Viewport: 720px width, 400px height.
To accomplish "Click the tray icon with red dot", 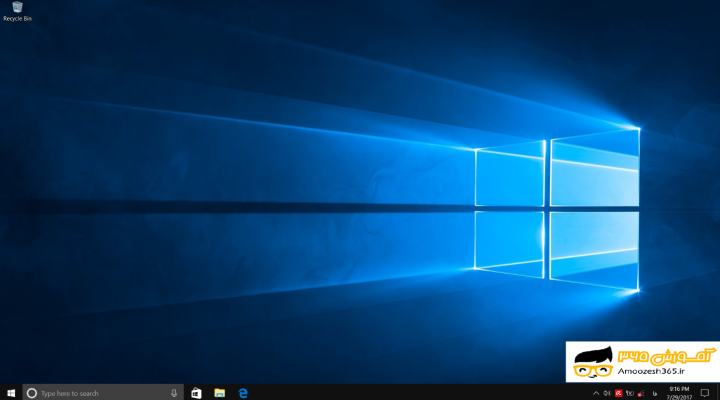I will (x=641, y=394).
